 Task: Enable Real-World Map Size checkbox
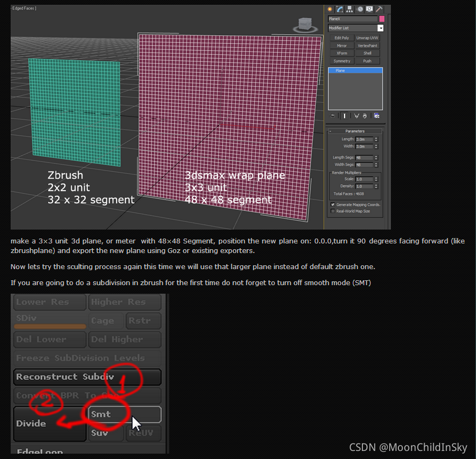click(333, 211)
